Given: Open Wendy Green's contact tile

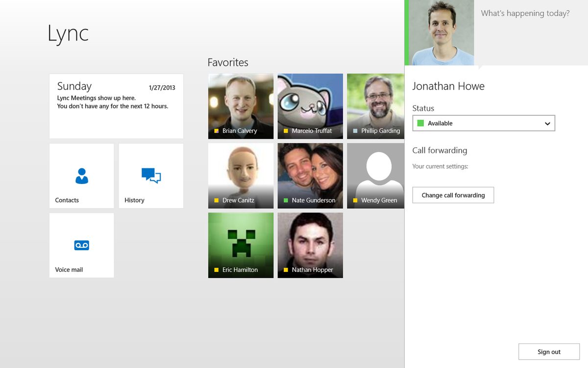Looking at the screenshot, I should pos(376,176).
